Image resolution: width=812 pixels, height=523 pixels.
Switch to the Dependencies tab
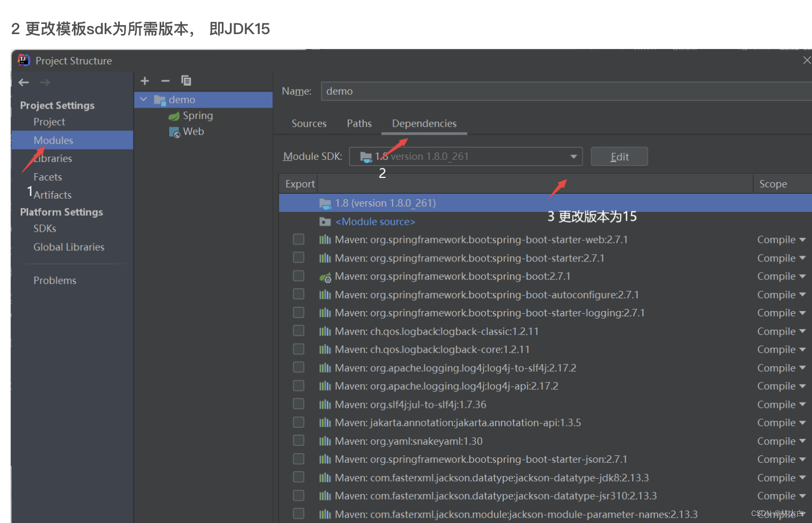pos(424,124)
